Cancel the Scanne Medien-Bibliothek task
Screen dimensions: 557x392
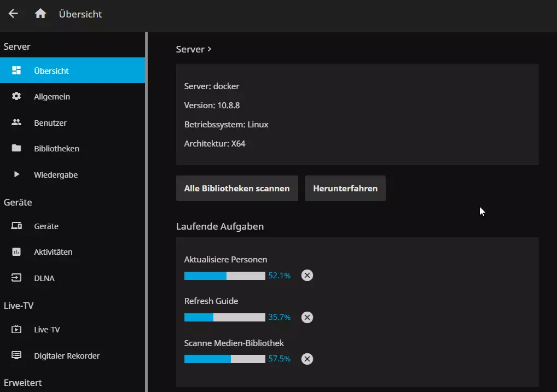[x=307, y=359]
